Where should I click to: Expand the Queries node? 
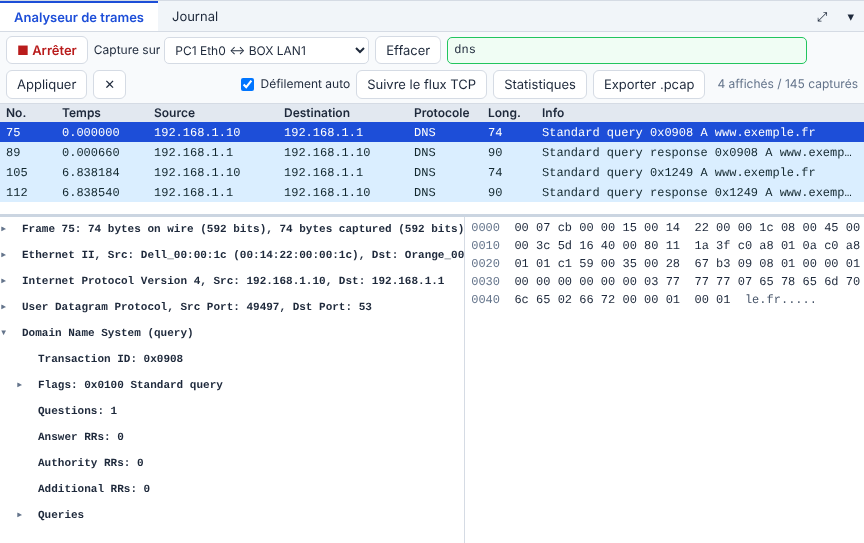click(x=20, y=514)
